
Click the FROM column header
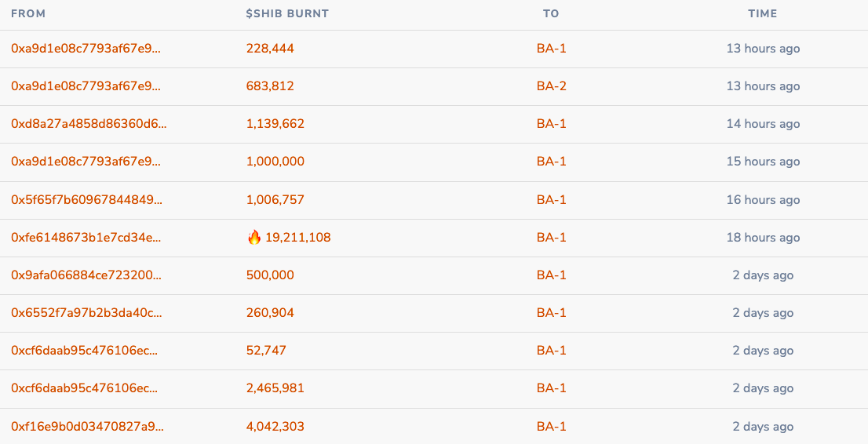[28, 14]
